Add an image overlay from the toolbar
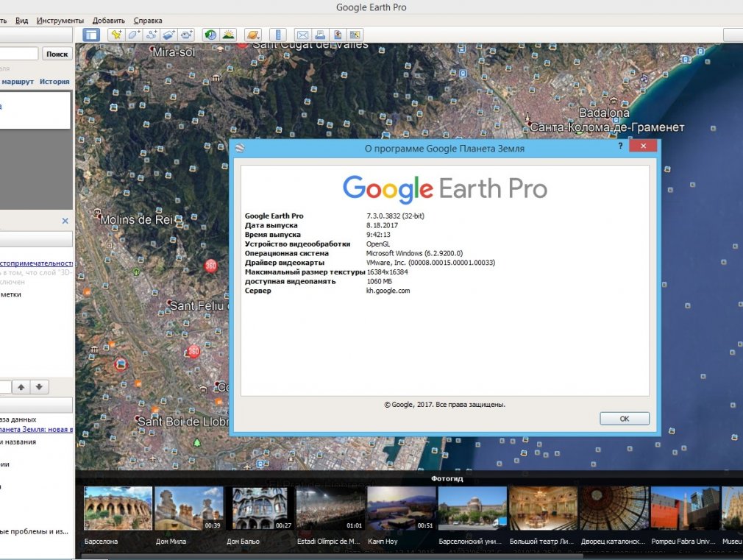This screenshot has width=743, height=560. pos(169,35)
